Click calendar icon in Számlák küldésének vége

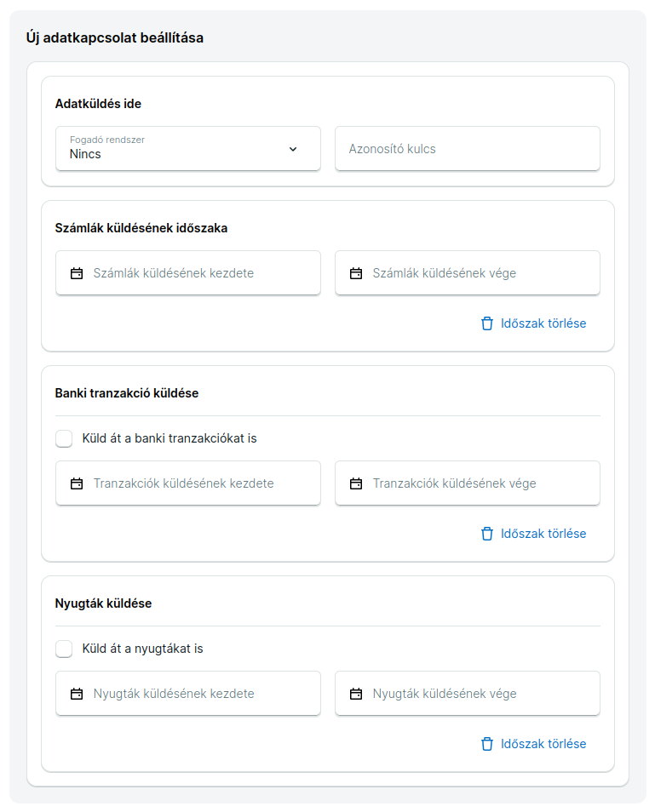click(356, 273)
